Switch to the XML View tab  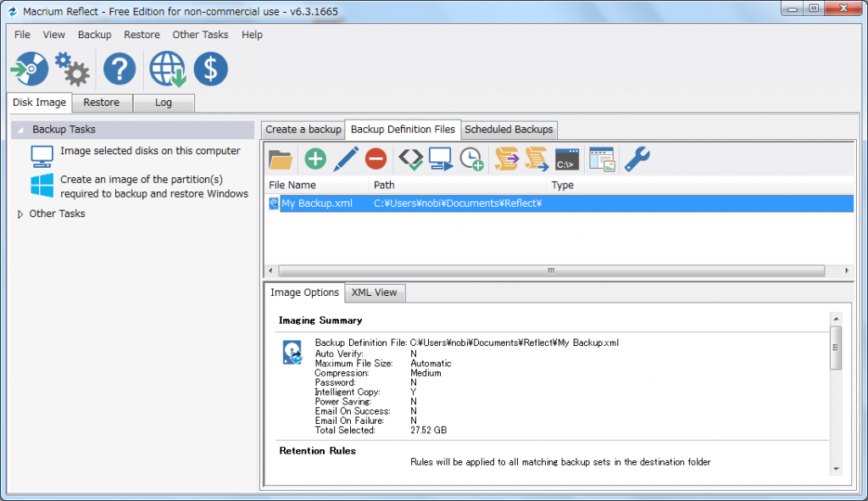point(374,292)
